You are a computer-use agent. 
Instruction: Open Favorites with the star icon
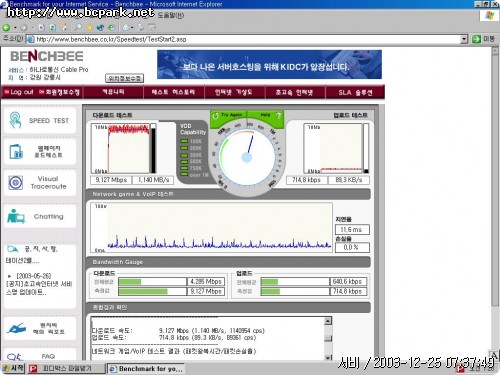click(x=89, y=27)
